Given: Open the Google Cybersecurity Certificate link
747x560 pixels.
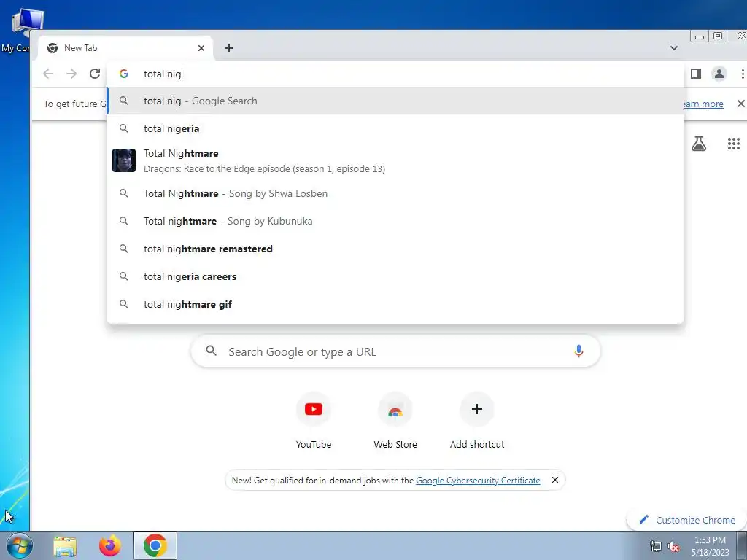Looking at the screenshot, I should 478,481.
